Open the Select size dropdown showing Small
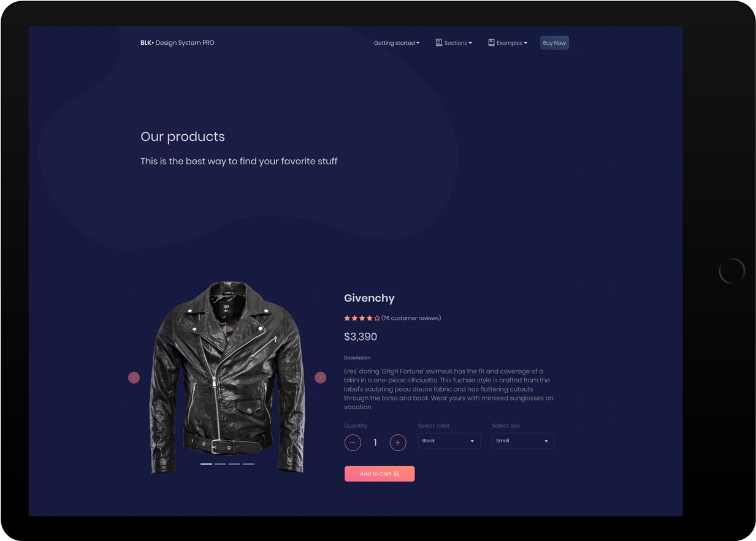Viewport: 756px width, 541px height. (523, 441)
